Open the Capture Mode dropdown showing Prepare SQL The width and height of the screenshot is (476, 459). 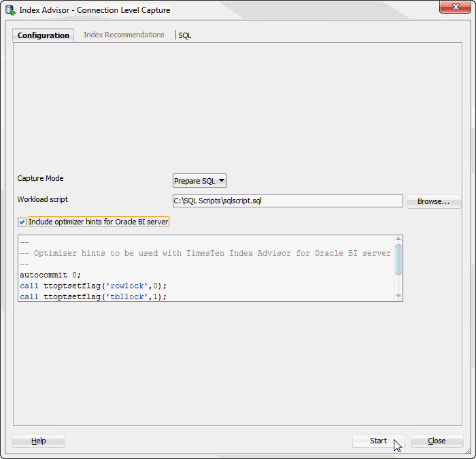coord(199,181)
